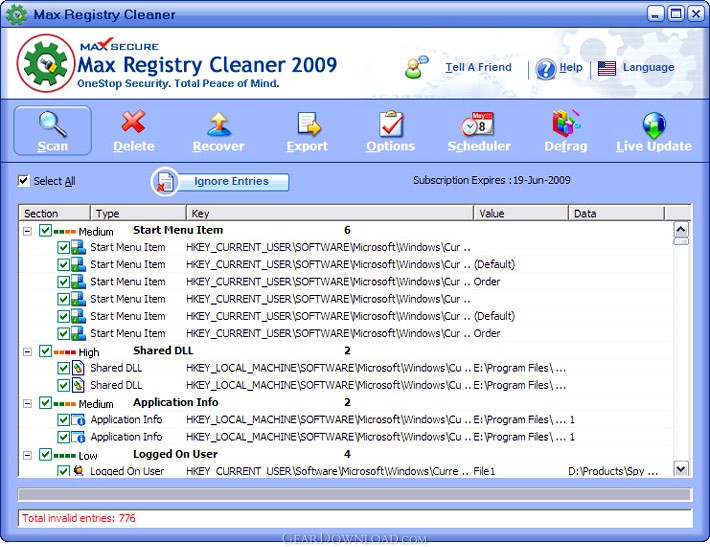The height and width of the screenshot is (547, 710).
Task: Click the Ignore Entries document icon
Action: click(165, 182)
